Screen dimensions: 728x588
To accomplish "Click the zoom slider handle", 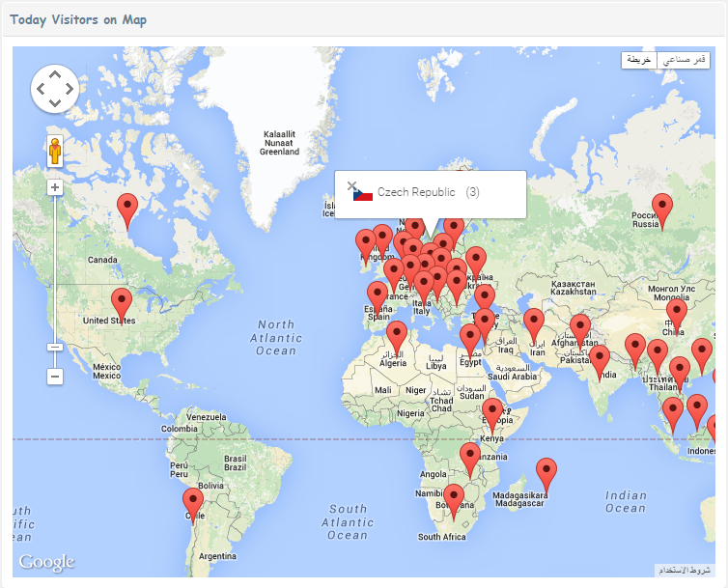I will point(55,348).
